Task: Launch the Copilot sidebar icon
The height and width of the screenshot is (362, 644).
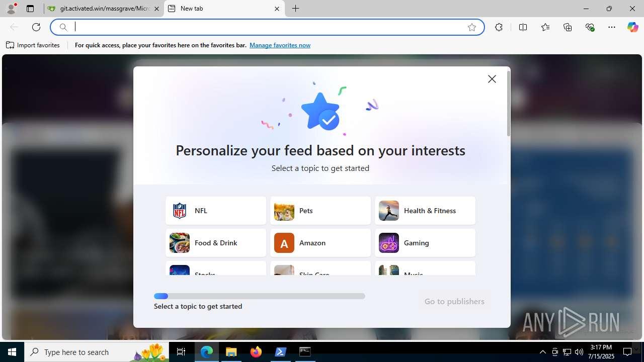Action: (x=632, y=27)
